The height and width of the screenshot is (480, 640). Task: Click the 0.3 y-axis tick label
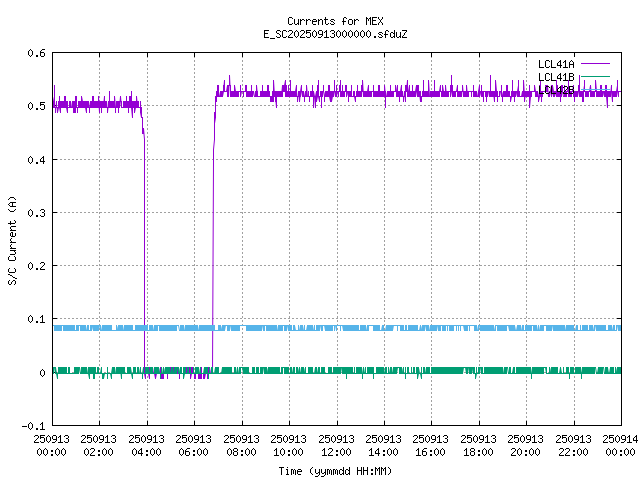(36, 213)
